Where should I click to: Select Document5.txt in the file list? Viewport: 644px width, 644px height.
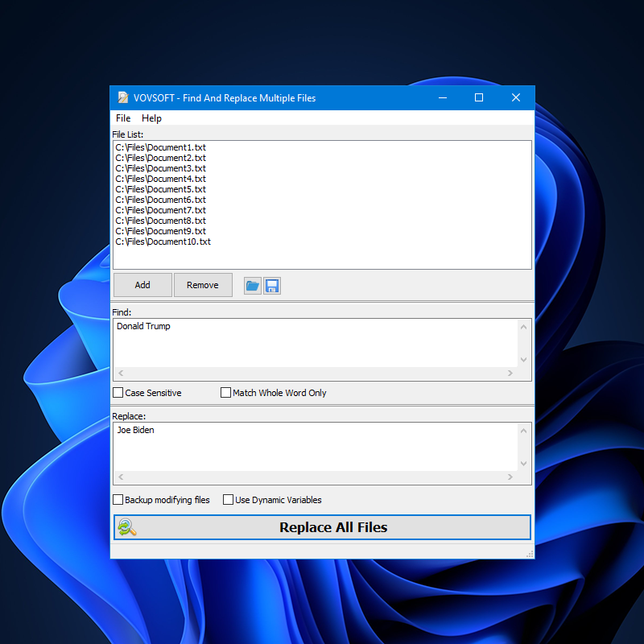click(161, 189)
